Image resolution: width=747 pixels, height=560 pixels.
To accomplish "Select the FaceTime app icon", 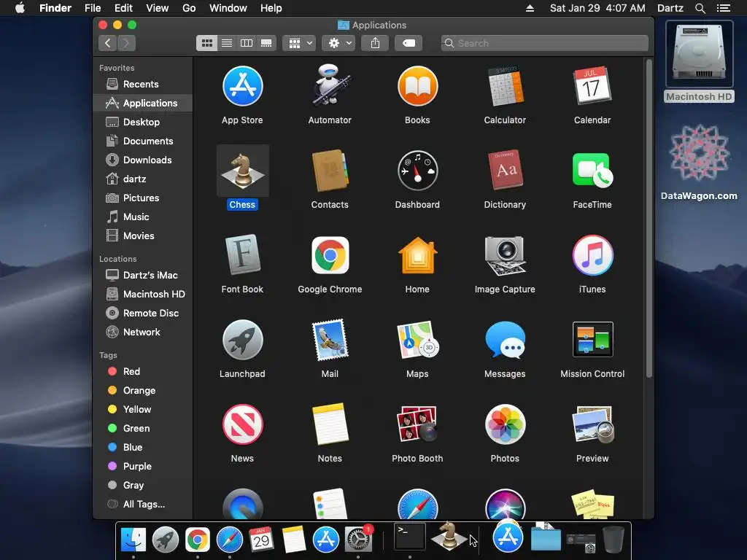I will 592,171.
